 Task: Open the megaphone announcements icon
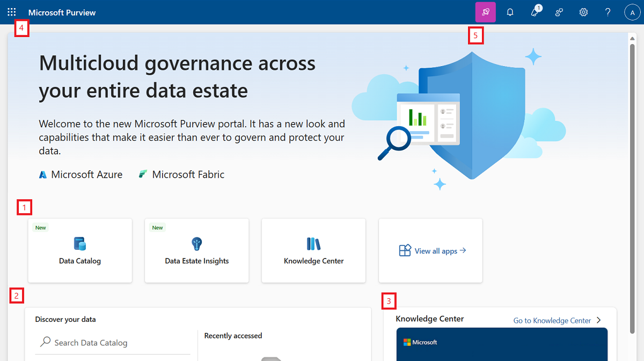pos(535,12)
